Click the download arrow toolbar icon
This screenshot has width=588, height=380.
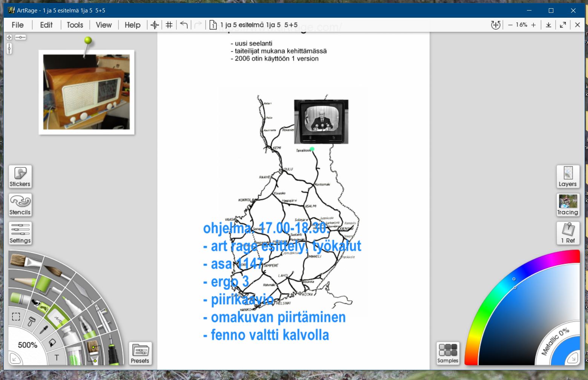click(548, 25)
